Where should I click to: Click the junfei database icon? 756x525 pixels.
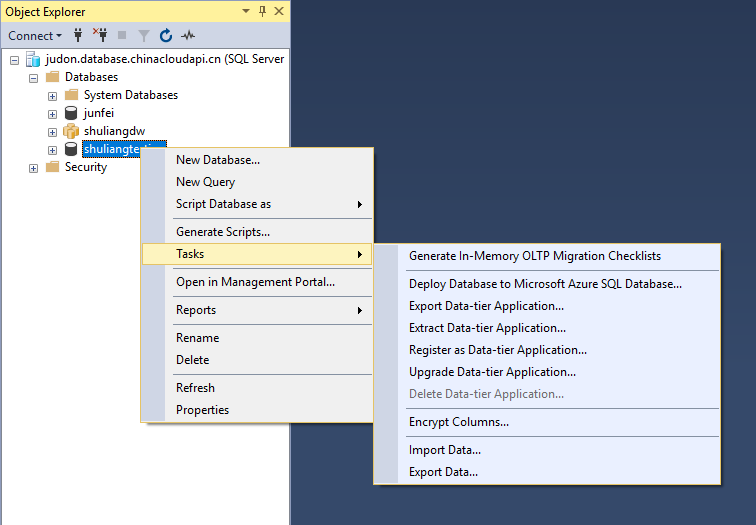pyautogui.click(x=70, y=113)
